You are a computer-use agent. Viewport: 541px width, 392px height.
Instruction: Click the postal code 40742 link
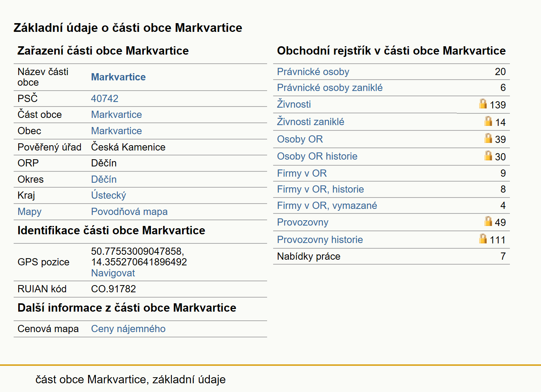coord(105,99)
